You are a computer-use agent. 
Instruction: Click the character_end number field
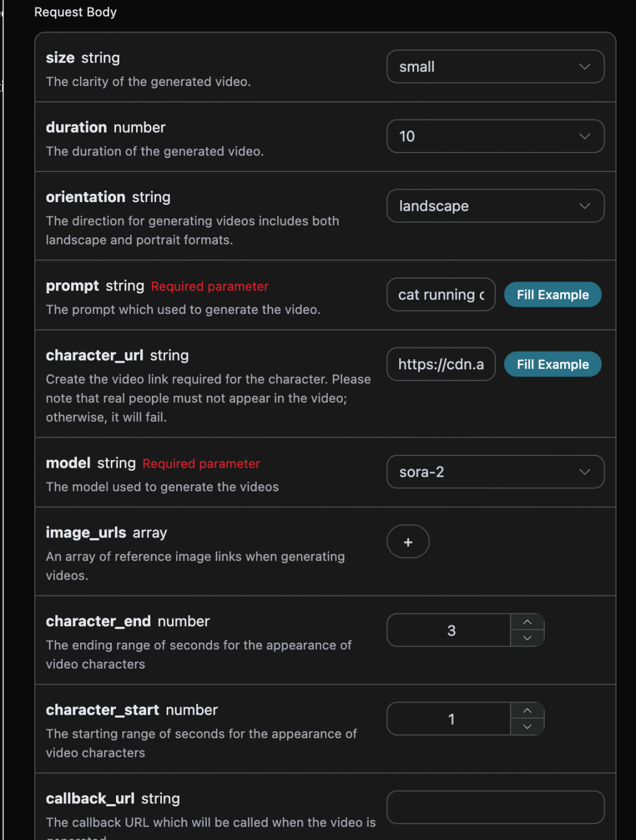[449, 630]
